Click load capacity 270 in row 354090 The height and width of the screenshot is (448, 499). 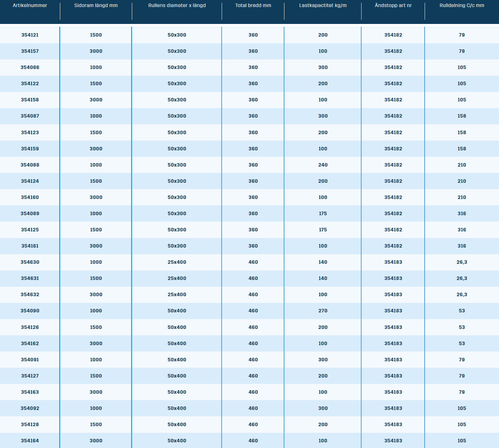(x=323, y=311)
